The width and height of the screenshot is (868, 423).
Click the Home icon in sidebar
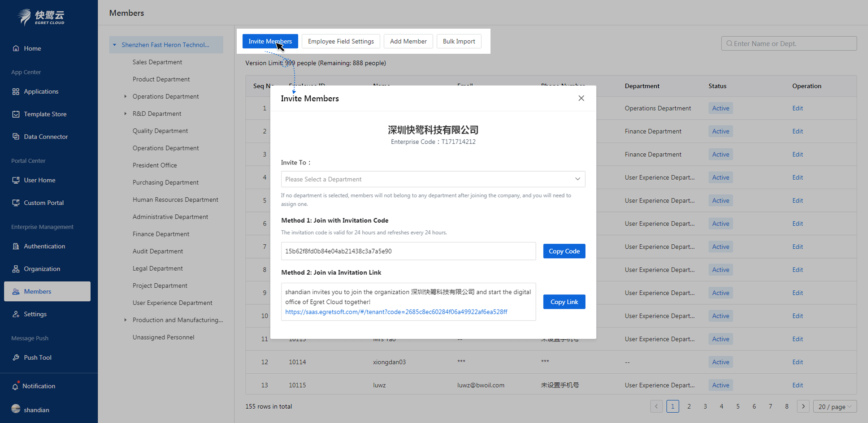[16, 48]
